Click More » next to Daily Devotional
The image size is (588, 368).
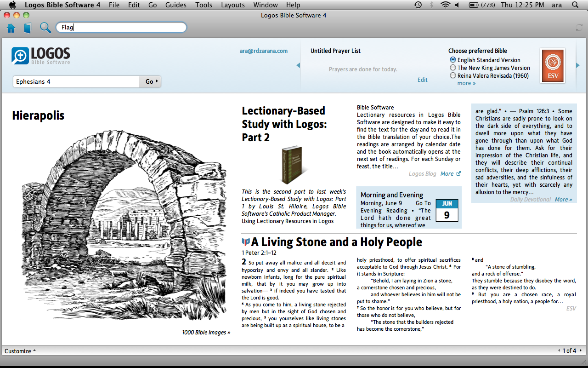[564, 199]
